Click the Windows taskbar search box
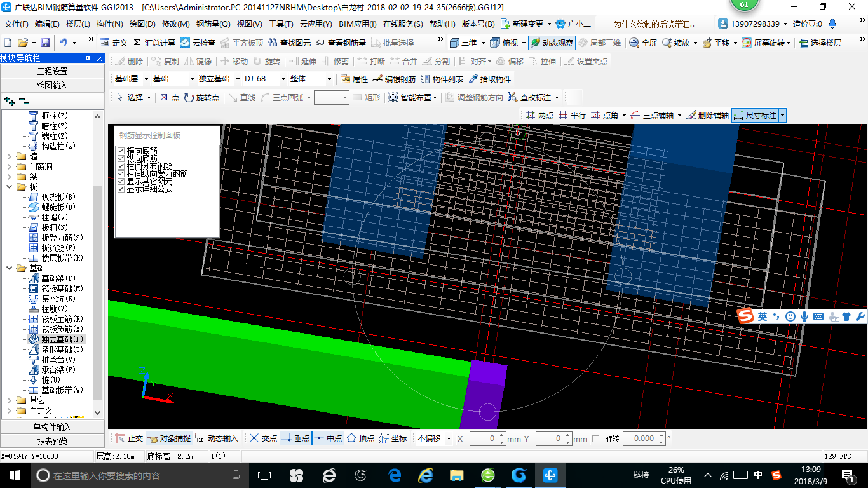This screenshot has height=488, width=868. point(137,475)
